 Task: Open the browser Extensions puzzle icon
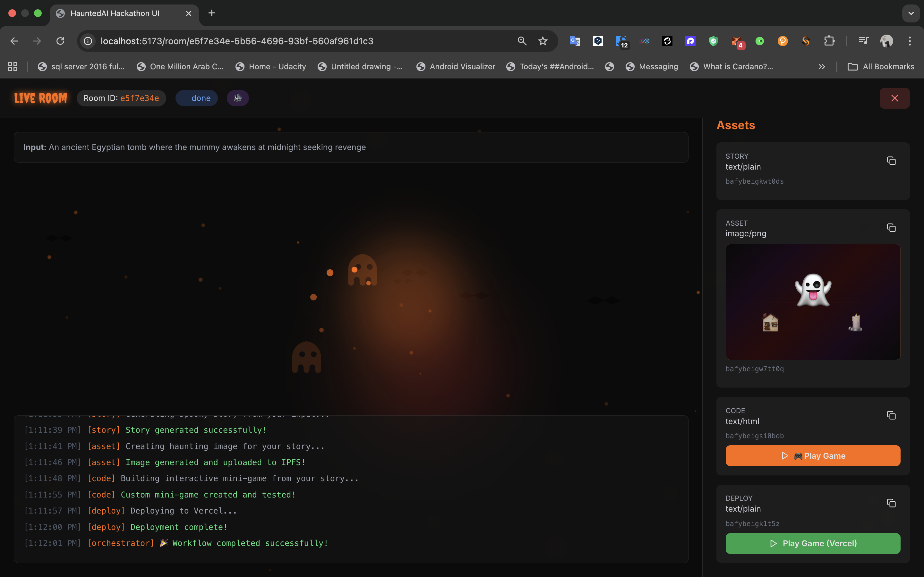(829, 41)
